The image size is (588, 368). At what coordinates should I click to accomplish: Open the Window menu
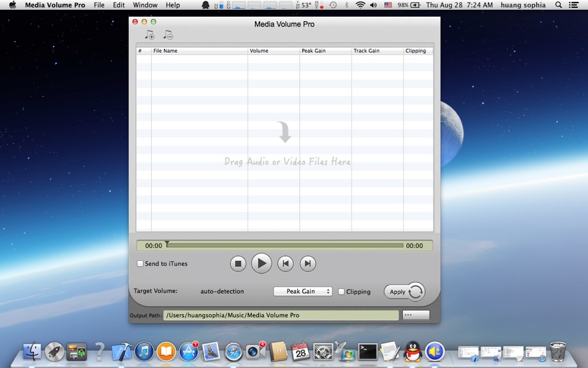[x=145, y=5]
